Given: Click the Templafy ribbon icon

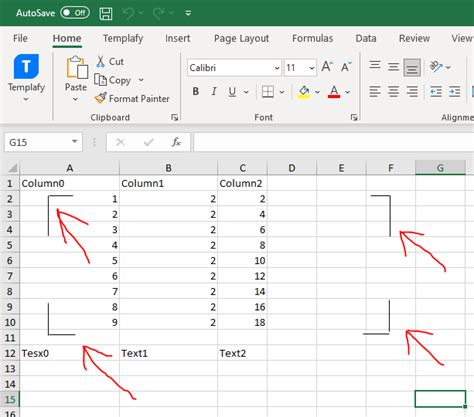Looking at the screenshot, I should point(26,66).
